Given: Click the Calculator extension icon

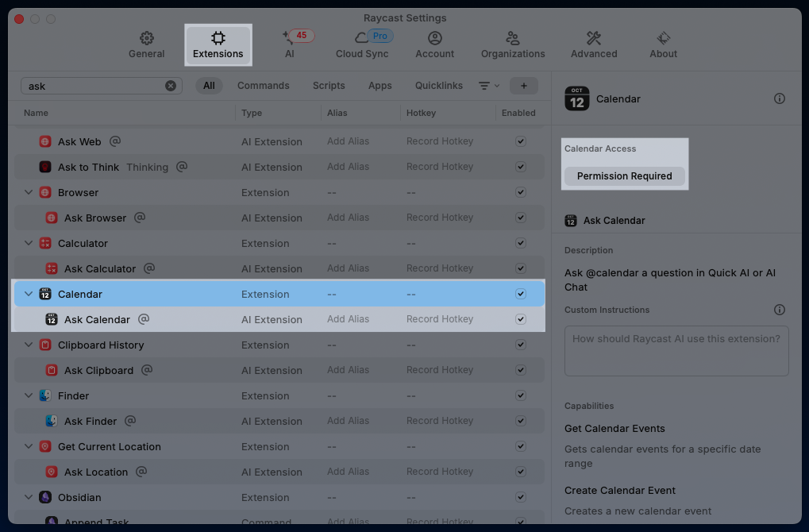Looking at the screenshot, I should pos(45,243).
